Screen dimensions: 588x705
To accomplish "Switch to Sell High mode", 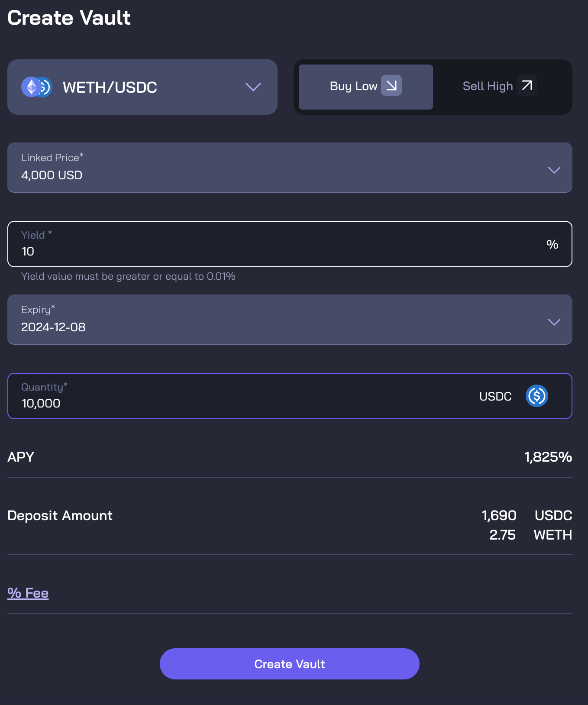I will pos(488,87).
